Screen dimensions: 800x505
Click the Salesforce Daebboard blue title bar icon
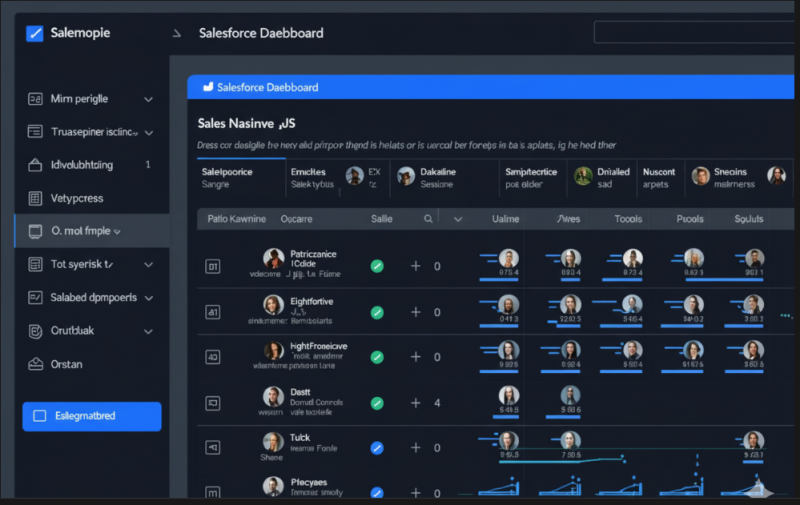tap(209, 87)
